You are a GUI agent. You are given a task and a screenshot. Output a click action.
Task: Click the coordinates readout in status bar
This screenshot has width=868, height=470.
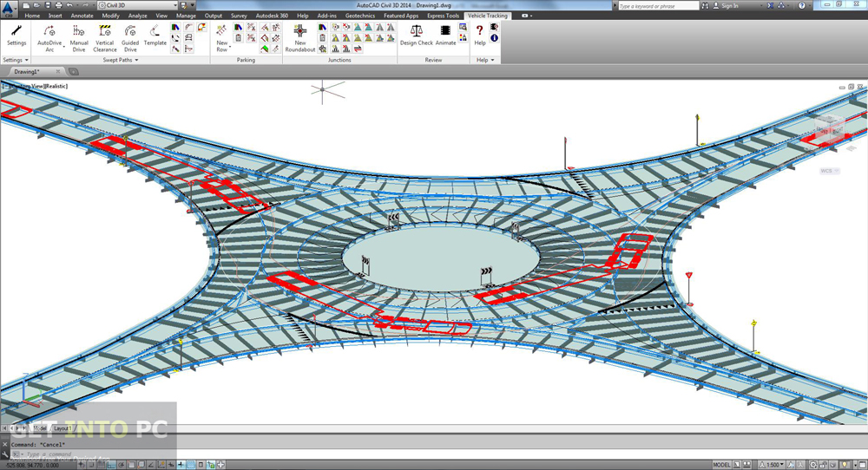pyautogui.click(x=32, y=466)
